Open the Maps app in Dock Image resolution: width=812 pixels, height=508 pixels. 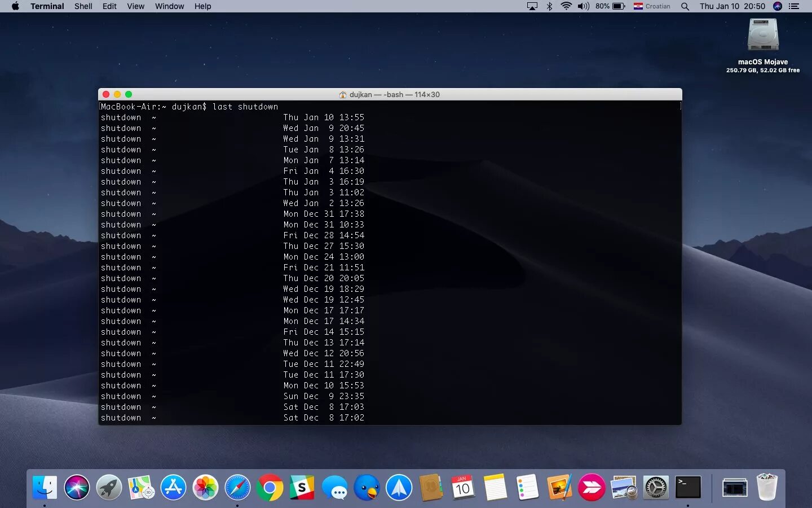[141, 487]
